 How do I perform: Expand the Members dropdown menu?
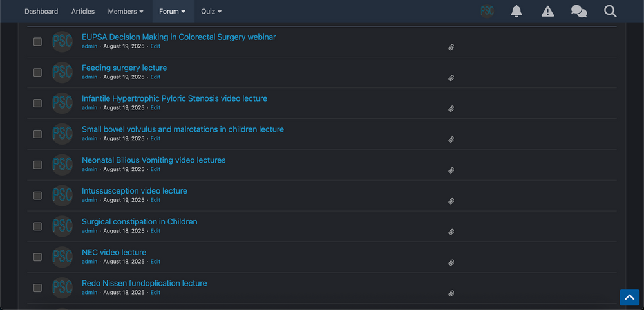click(126, 11)
